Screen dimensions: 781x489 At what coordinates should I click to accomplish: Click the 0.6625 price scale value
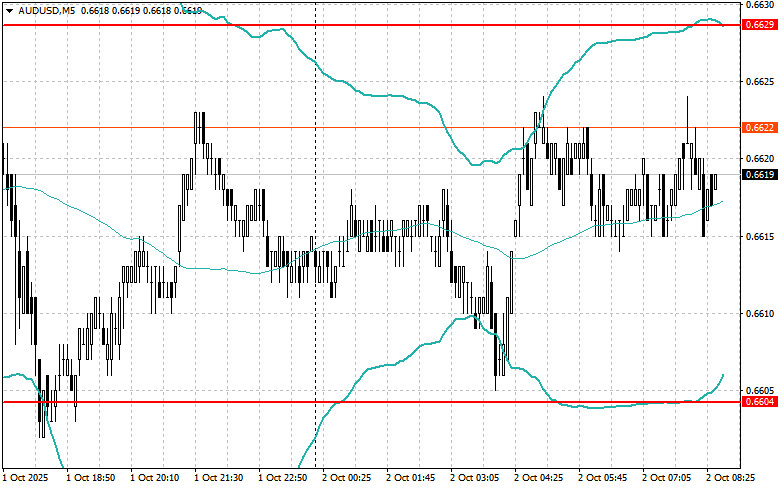pos(760,82)
